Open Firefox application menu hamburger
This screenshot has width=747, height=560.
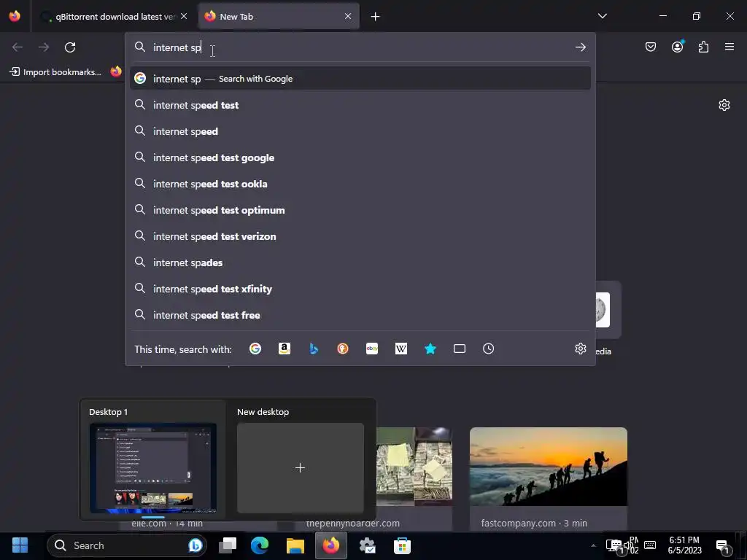point(729,47)
